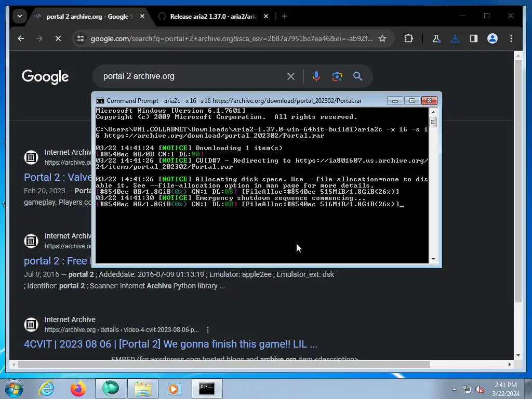Toggle Chrome side panel
This screenshot has width=532, height=399.
pos(474,38)
